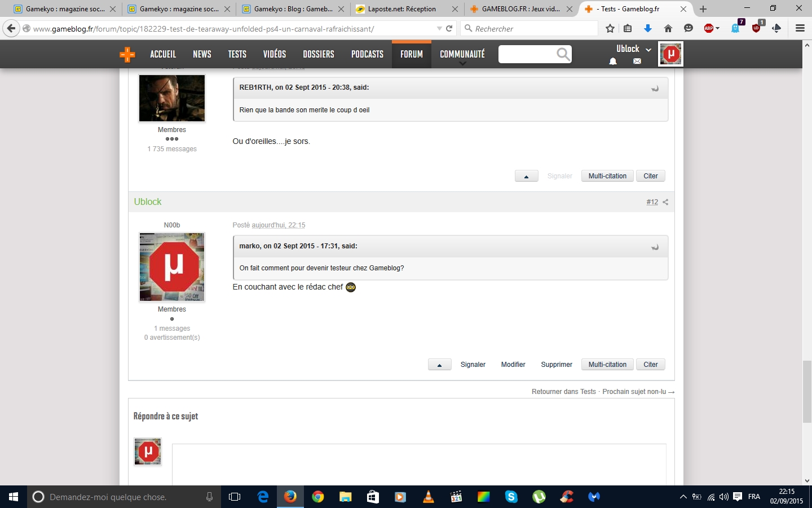Go to Vidéos navigation item
The width and height of the screenshot is (812, 508).
click(x=275, y=54)
